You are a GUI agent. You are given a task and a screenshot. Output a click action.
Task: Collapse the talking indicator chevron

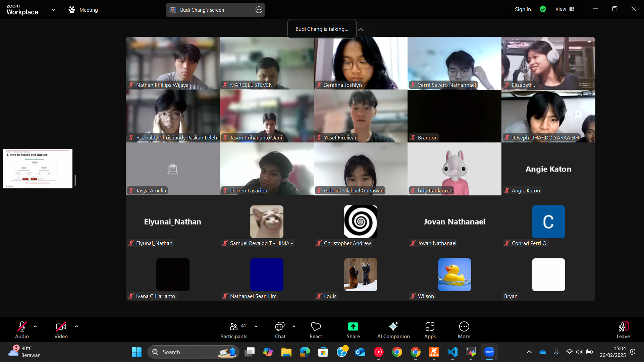coord(361,29)
